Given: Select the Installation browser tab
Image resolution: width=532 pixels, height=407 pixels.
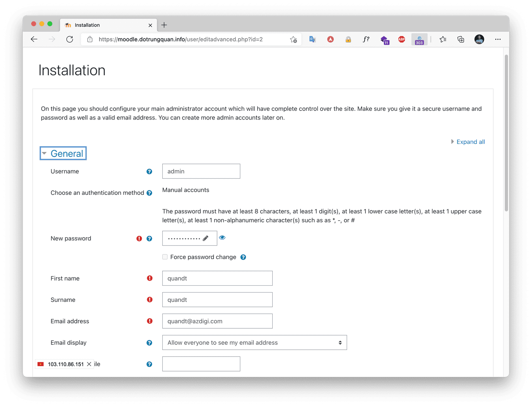Looking at the screenshot, I should (108, 25).
